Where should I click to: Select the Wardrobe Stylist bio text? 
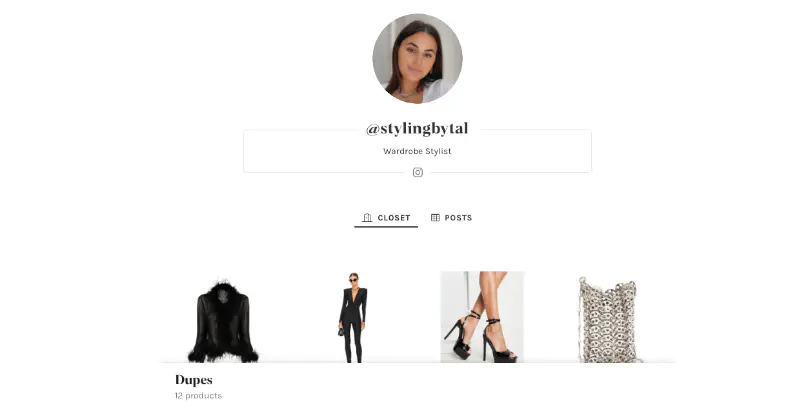417,151
